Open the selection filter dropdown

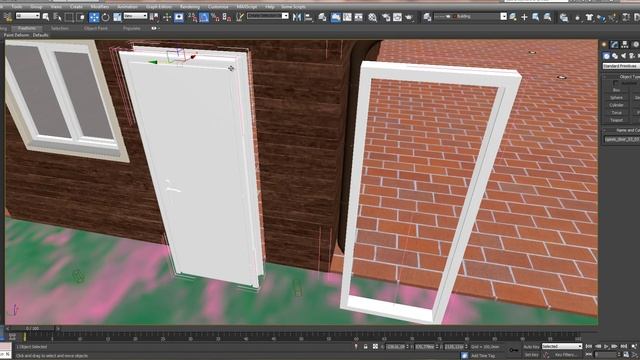click(x=27, y=16)
